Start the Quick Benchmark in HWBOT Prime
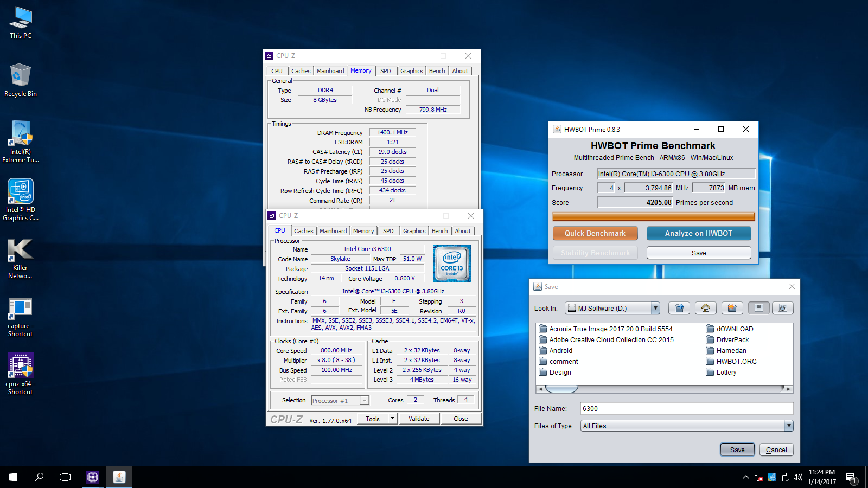868x488 pixels. [x=595, y=233]
